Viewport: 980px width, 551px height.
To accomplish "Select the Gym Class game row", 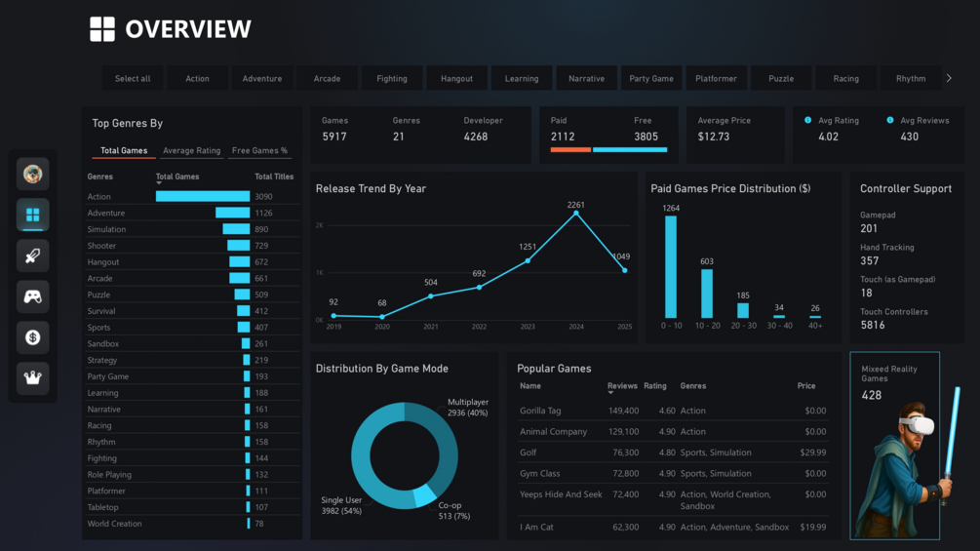I will click(x=673, y=474).
